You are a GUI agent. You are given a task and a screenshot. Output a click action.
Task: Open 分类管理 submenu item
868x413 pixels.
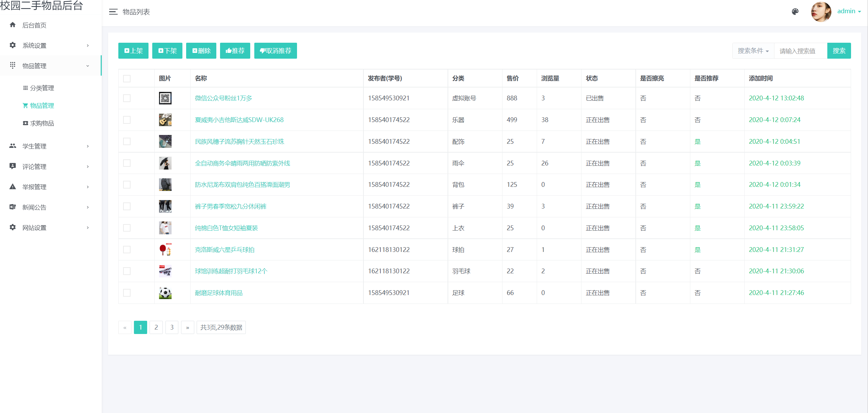[42, 88]
